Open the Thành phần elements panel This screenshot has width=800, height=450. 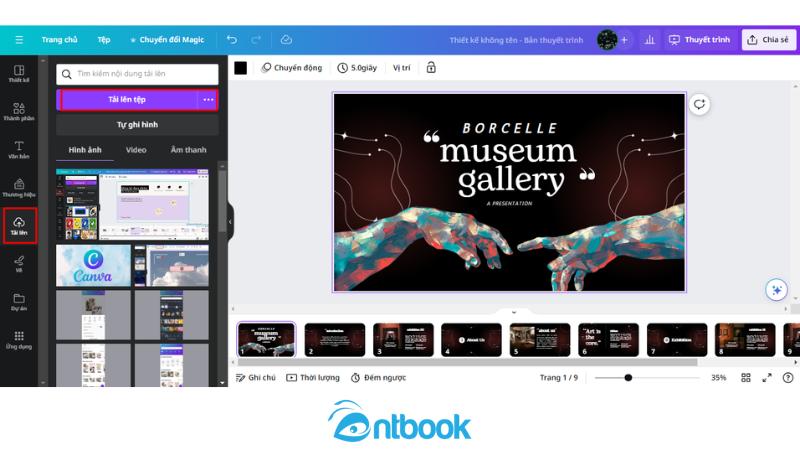[x=19, y=112]
